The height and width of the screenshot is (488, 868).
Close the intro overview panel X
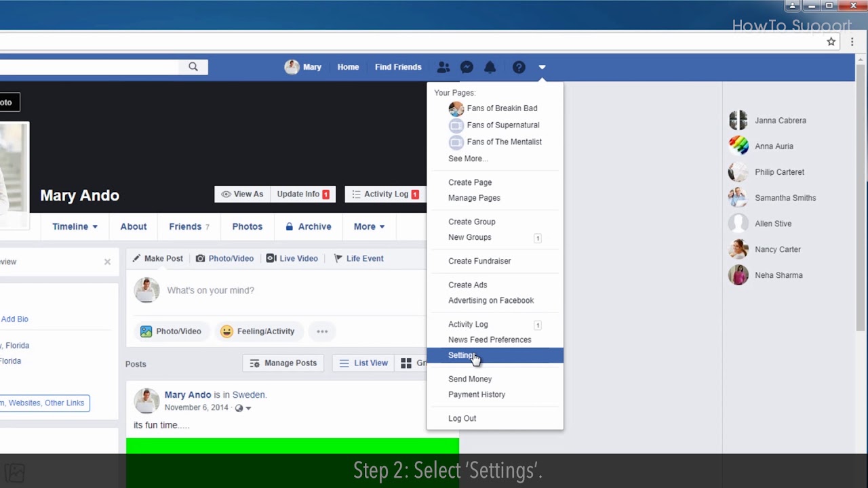pos(107,262)
